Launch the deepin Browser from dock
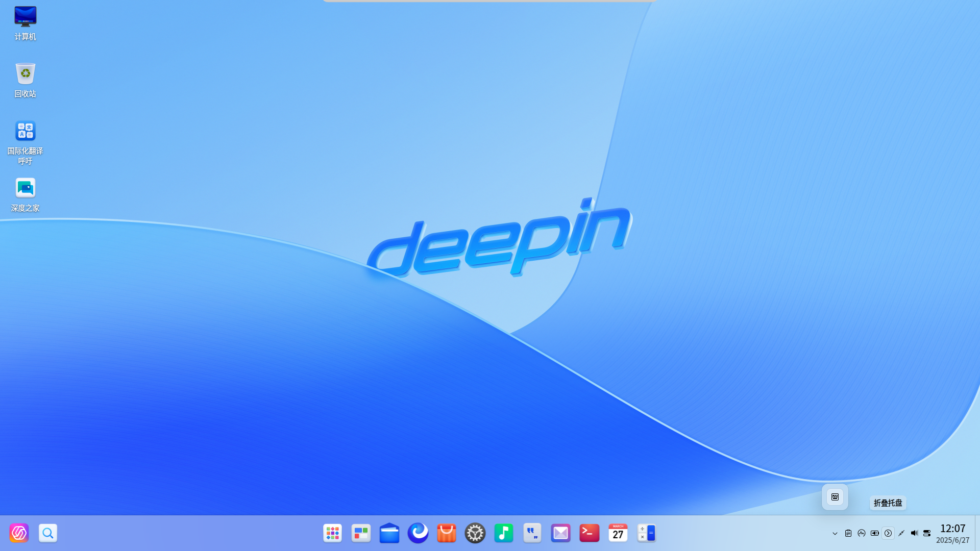Viewport: 980px width, 551px height. (418, 533)
